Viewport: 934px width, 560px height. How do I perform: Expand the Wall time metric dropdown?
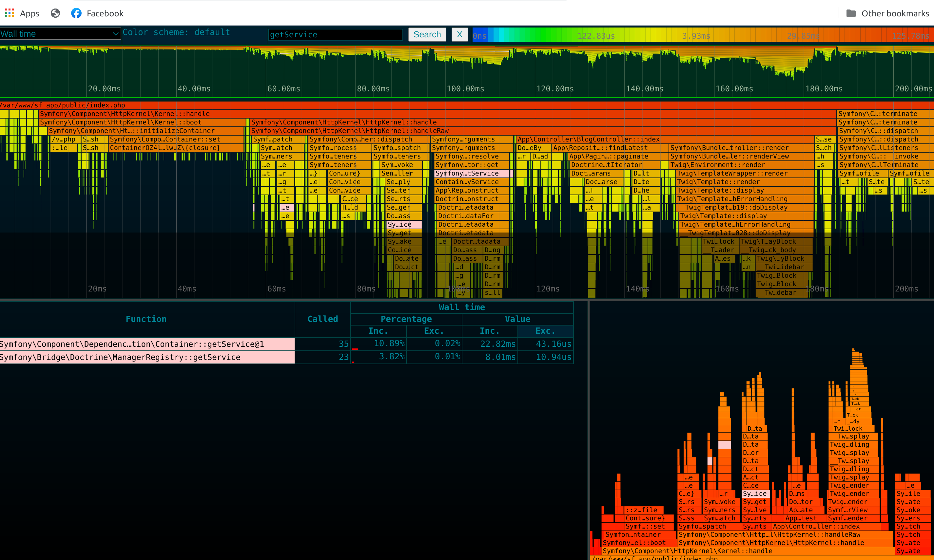(60, 34)
